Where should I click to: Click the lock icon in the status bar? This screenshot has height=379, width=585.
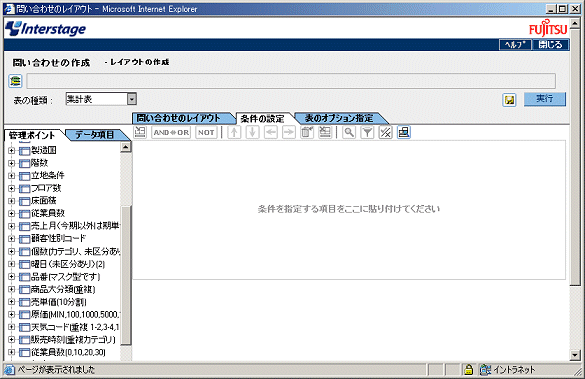[x=469, y=370]
